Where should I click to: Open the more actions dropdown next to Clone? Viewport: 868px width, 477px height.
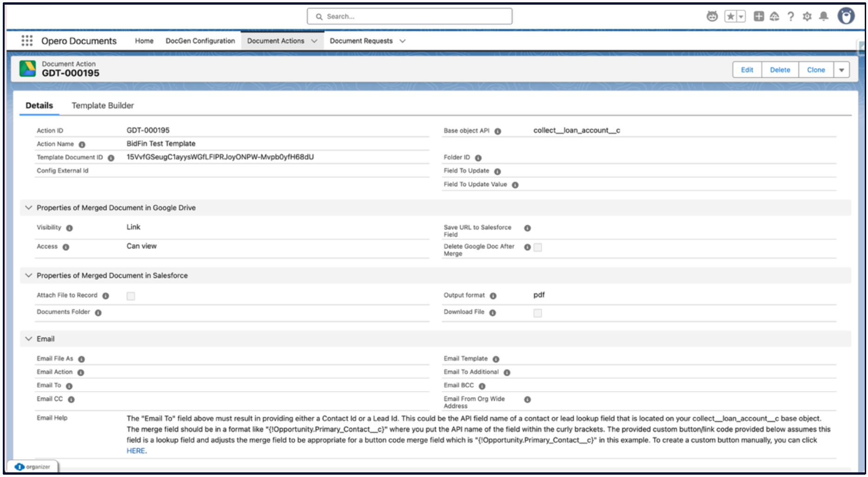click(842, 70)
